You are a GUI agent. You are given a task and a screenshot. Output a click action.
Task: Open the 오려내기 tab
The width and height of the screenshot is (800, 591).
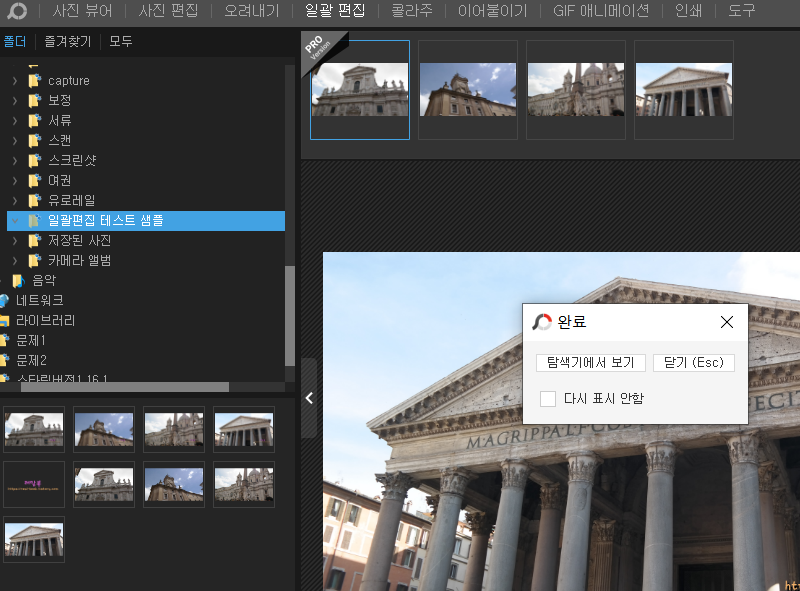pos(252,10)
